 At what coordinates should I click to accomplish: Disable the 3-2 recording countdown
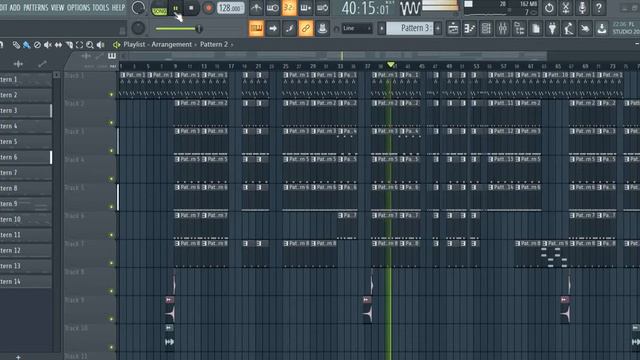(289, 8)
